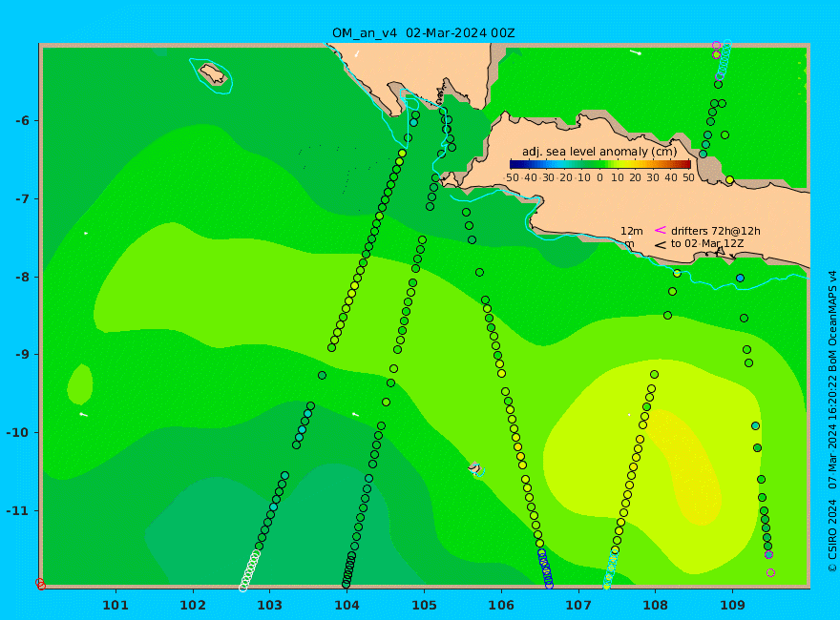Image resolution: width=840 pixels, height=620 pixels.
Task: Click the '-8' latitude axis label
Action: pyautogui.click(x=22, y=278)
